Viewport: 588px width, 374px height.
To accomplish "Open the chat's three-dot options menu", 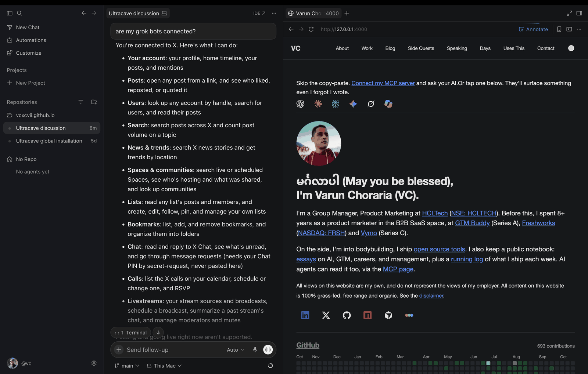I will coord(274,13).
